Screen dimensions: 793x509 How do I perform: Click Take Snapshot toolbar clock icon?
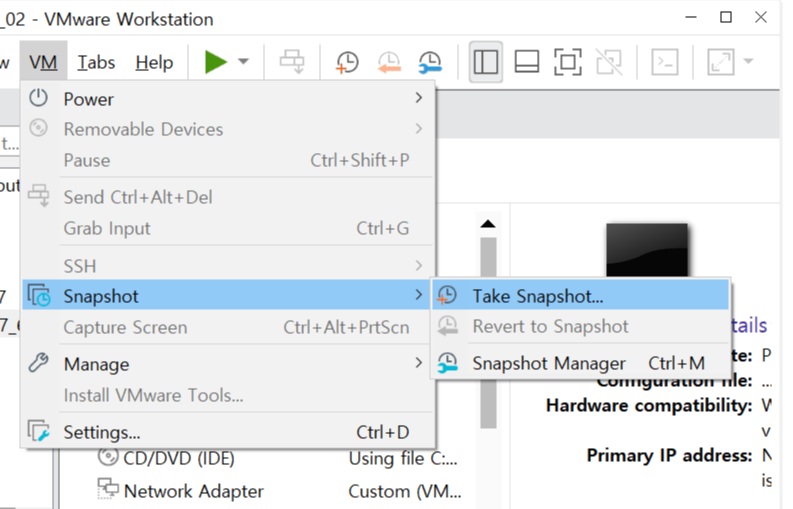pos(347,62)
